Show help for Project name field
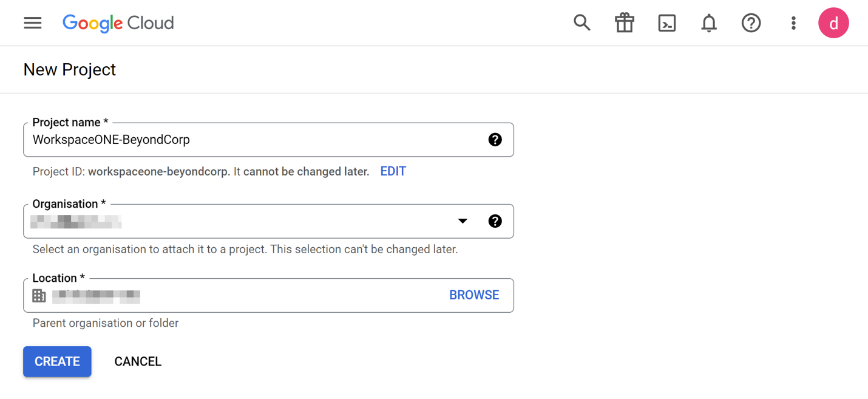Screen dimensions: 868x399 click(x=495, y=140)
